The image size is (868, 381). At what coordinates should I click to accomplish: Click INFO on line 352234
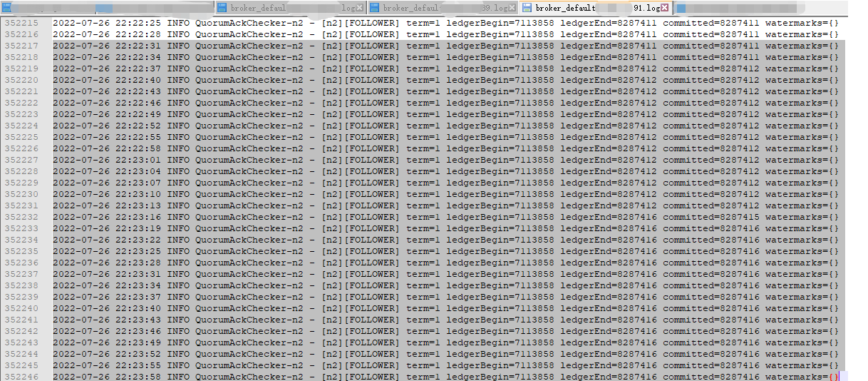pos(178,240)
